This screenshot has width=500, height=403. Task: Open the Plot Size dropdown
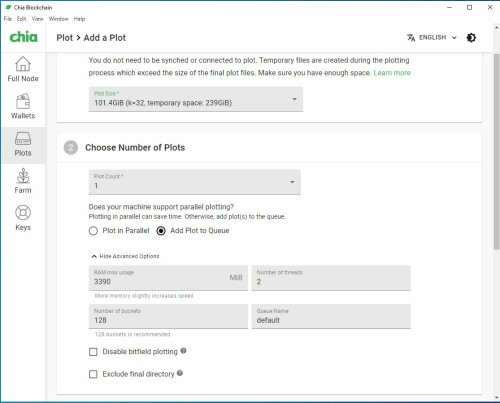pos(196,99)
